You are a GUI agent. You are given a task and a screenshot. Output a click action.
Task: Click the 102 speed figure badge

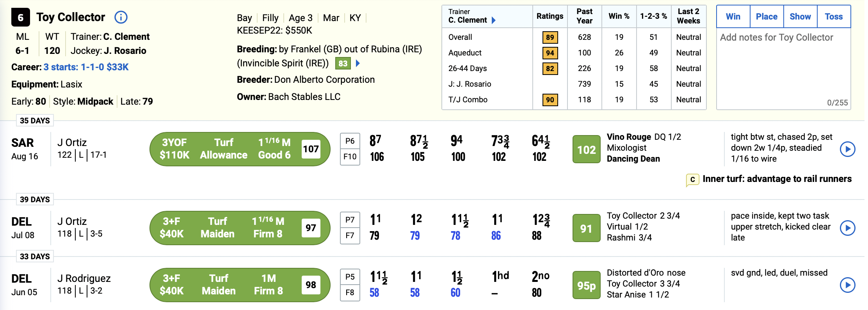586,149
